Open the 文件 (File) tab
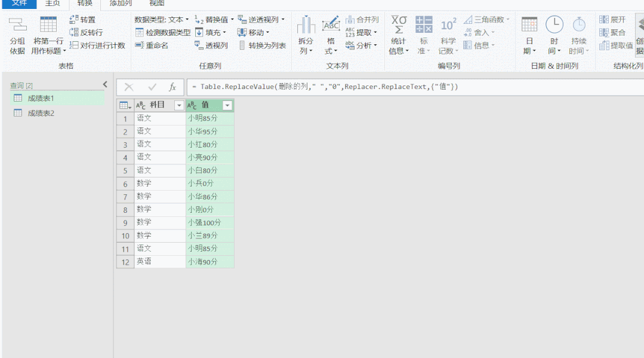 click(x=19, y=4)
